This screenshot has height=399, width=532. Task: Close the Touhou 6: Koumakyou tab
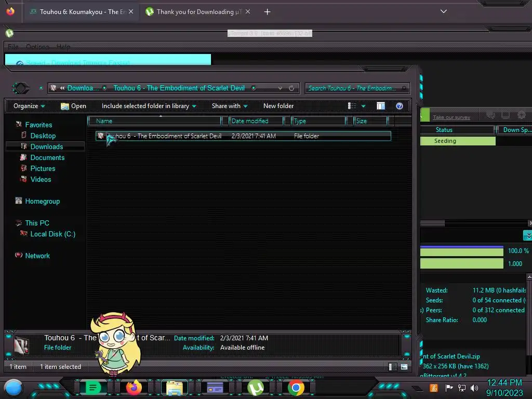[x=131, y=11]
